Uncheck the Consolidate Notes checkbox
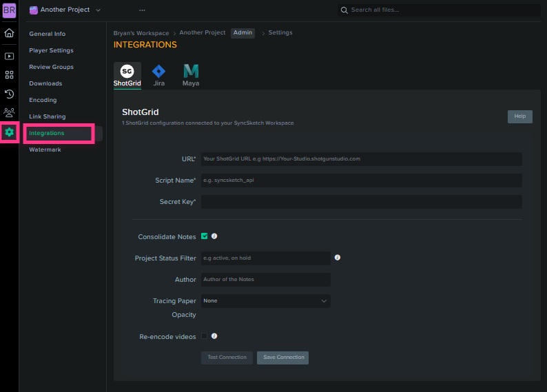 pyautogui.click(x=205, y=236)
